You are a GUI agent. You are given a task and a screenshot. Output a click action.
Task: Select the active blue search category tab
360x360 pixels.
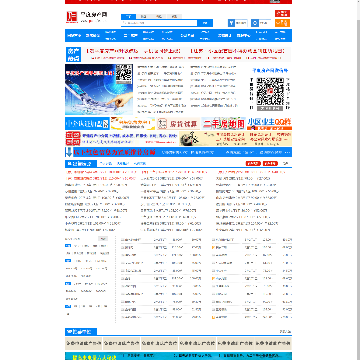tap(128, 16)
